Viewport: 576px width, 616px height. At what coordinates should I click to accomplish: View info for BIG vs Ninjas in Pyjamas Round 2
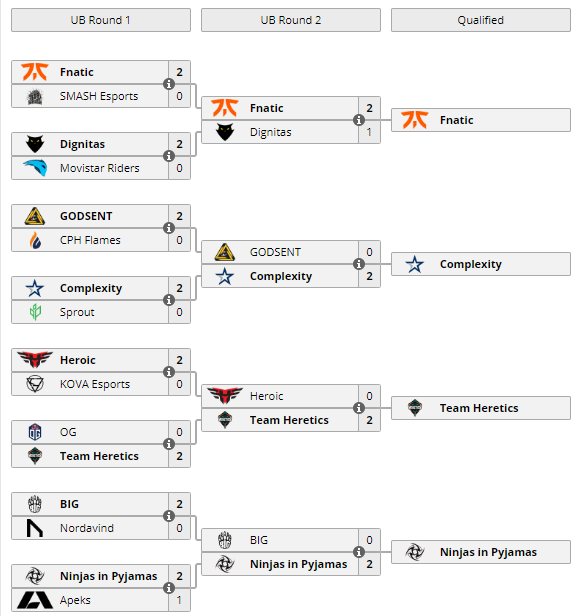click(x=359, y=552)
